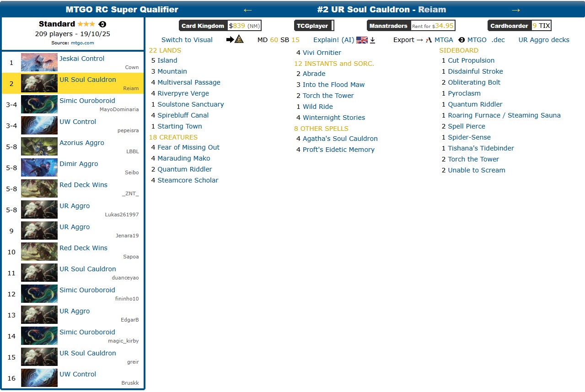The width and height of the screenshot is (585, 392).
Task: Open Simic Ouroboroid by magic_kirby
Action: point(87,332)
